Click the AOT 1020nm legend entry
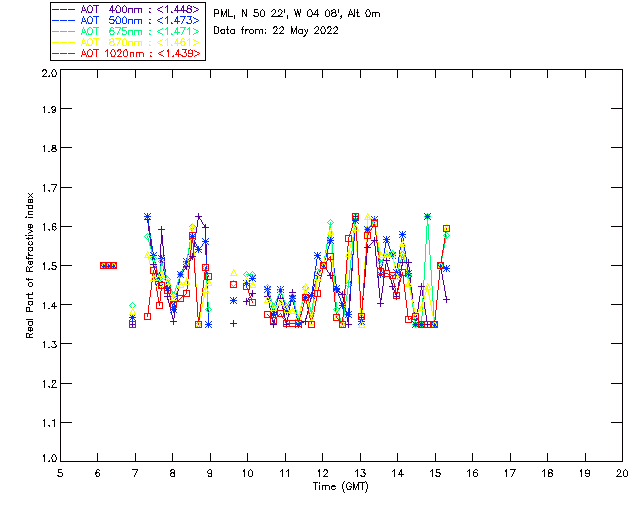 click(x=128, y=53)
